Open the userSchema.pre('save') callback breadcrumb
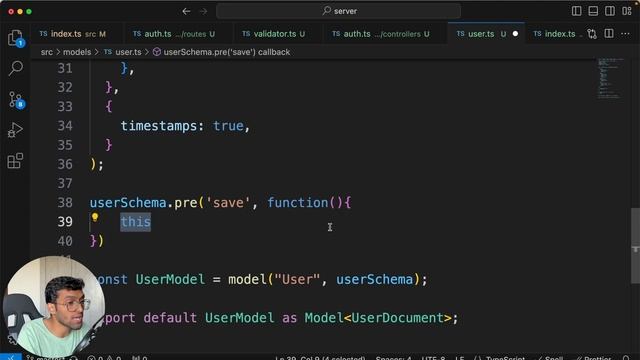This screenshot has width=640, height=360. [x=222, y=52]
